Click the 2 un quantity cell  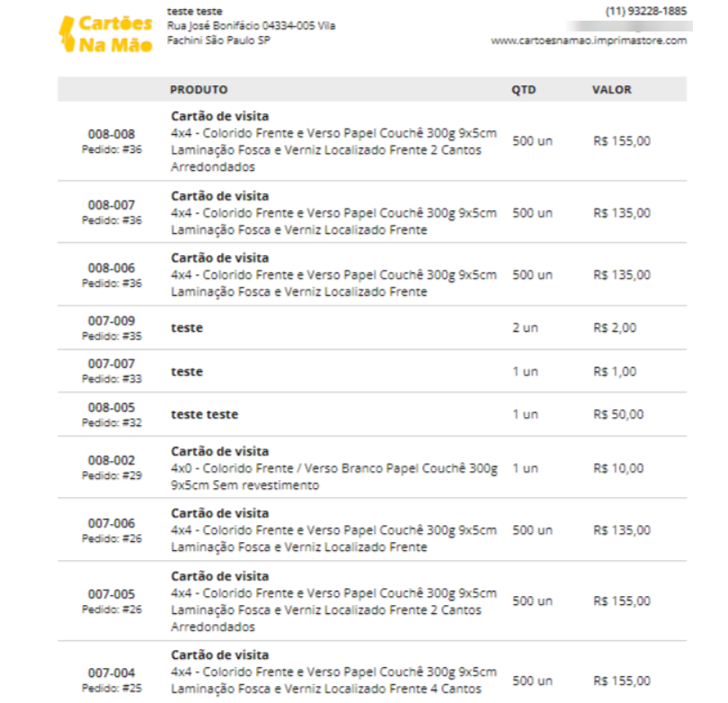tap(525, 328)
